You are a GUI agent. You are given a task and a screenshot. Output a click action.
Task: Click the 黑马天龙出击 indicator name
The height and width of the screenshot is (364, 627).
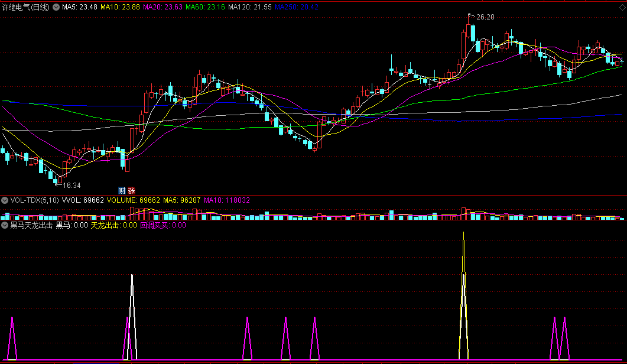[31, 225]
